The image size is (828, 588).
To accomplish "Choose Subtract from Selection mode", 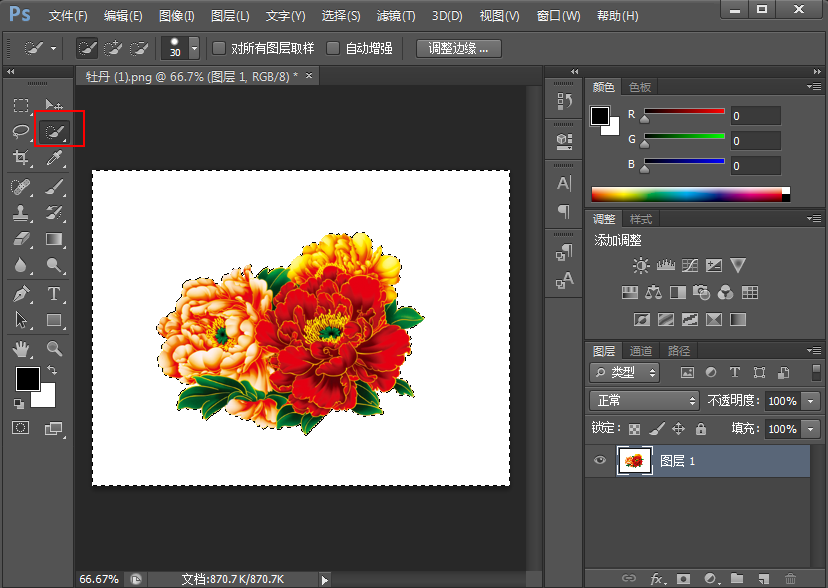I will pyautogui.click(x=139, y=49).
